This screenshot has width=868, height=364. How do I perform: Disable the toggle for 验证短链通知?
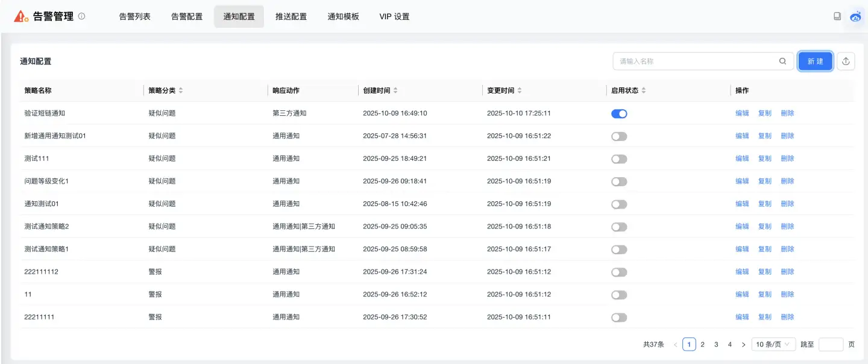[619, 113]
